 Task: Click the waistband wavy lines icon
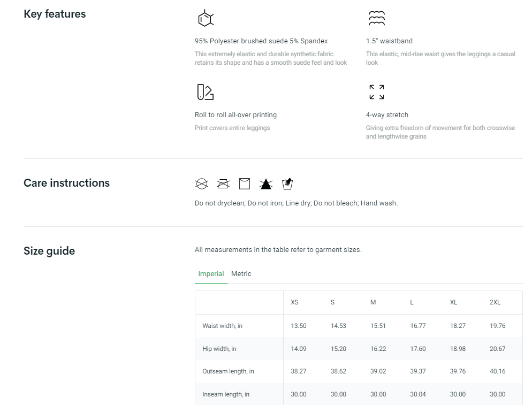pyautogui.click(x=376, y=18)
